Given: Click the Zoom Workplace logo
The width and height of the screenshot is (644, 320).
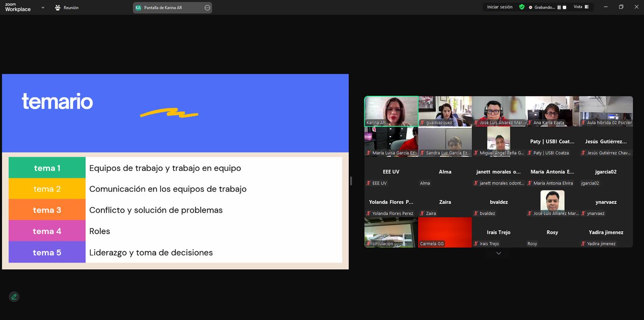Looking at the screenshot, I should (x=18, y=7).
